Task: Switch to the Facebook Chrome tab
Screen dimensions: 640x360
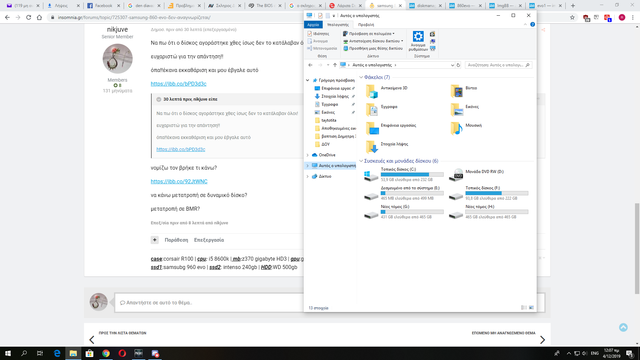Action: [103, 6]
